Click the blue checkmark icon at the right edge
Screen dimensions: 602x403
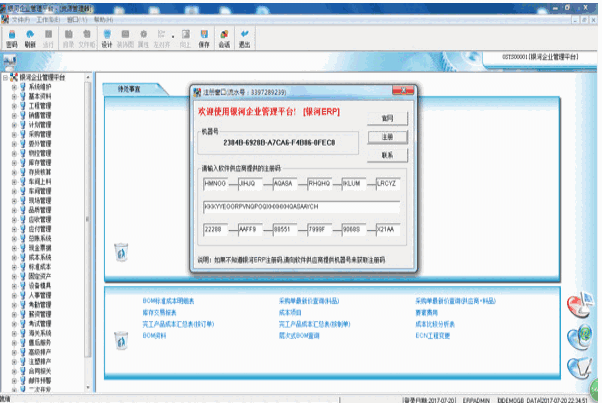[580, 368]
